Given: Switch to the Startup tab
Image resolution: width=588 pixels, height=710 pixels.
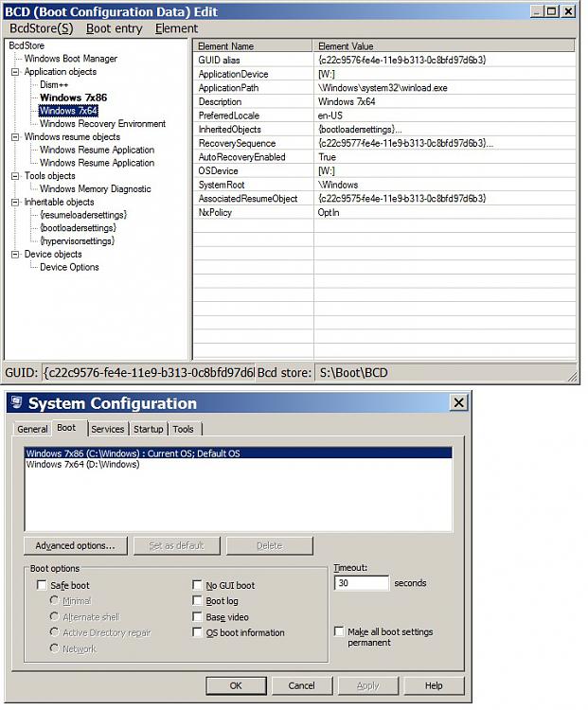Looking at the screenshot, I should [x=148, y=429].
